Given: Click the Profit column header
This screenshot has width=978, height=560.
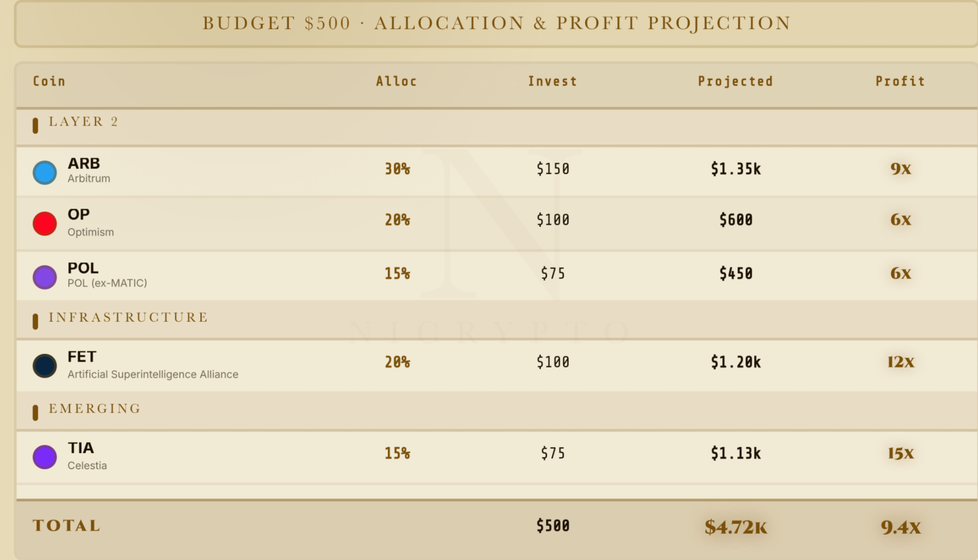Looking at the screenshot, I should [x=900, y=81].
